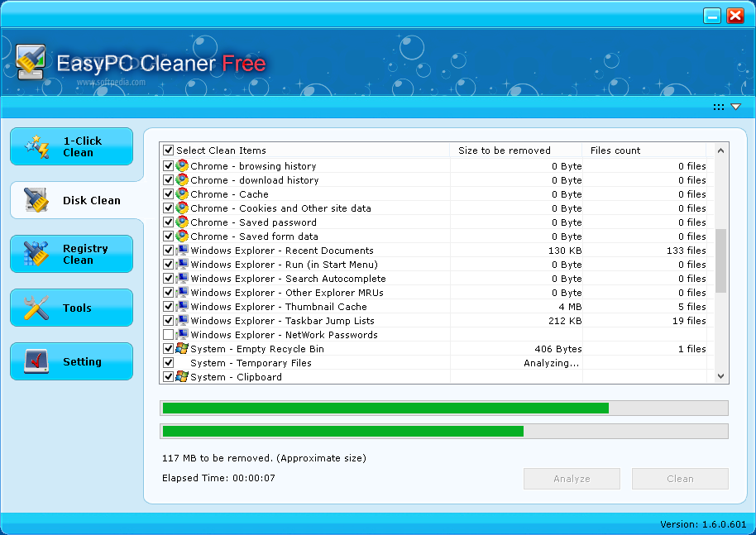Image resolution: width=756 pixels, height=535 pixels.
Task: Click Chrome icon in the Cache row
Action: pyautogui.click(x=182, y=193)
